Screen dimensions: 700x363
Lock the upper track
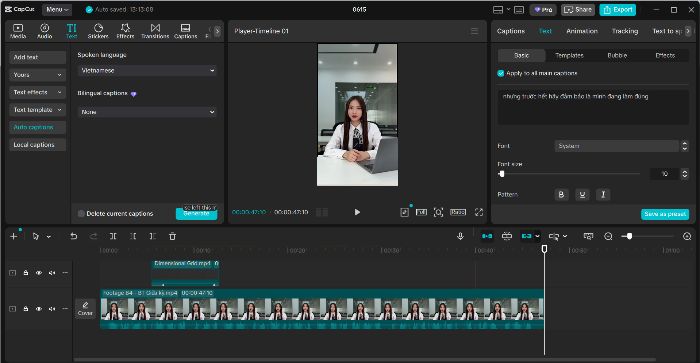25,273
